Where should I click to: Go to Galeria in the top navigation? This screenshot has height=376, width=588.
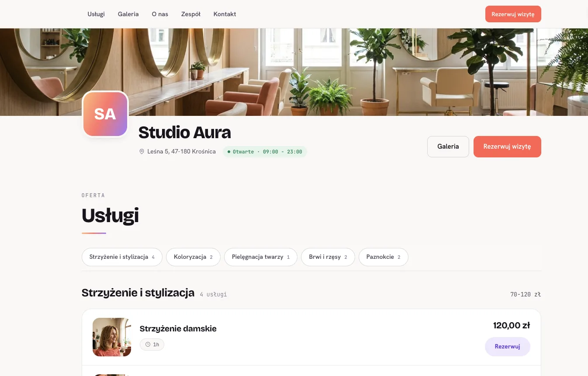point(128,14)
